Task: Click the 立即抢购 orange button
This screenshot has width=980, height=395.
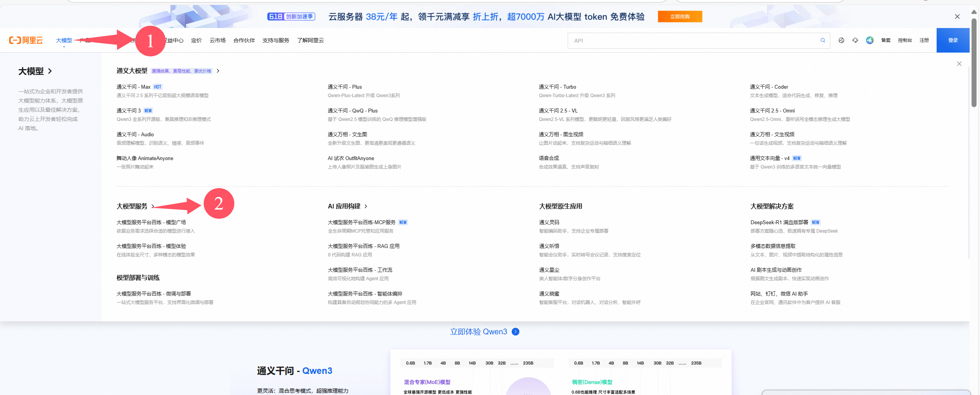Action: coord(680,17)
